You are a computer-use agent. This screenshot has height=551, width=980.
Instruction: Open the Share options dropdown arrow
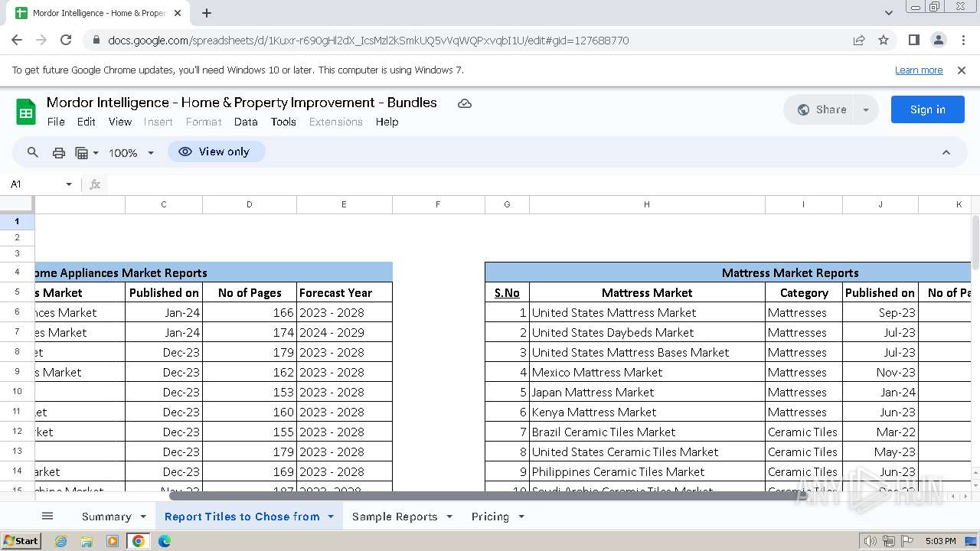[x=866, y=109]
